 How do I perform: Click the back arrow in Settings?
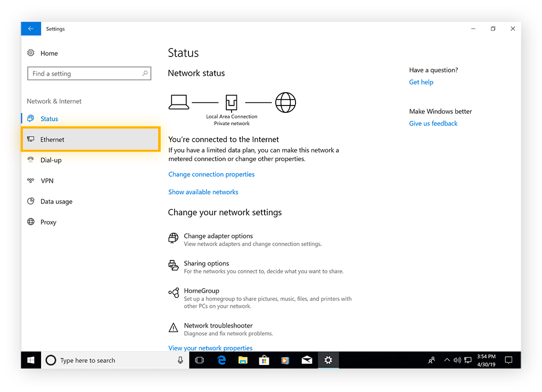[x=30, y=28]
